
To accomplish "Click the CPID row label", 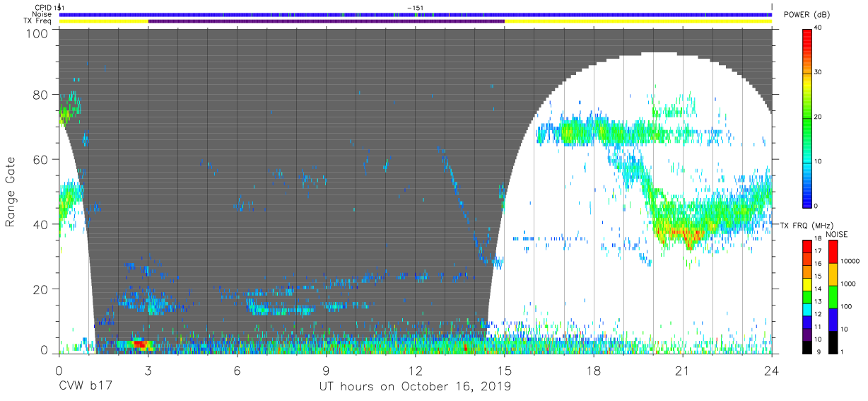I will pos(43,7).
